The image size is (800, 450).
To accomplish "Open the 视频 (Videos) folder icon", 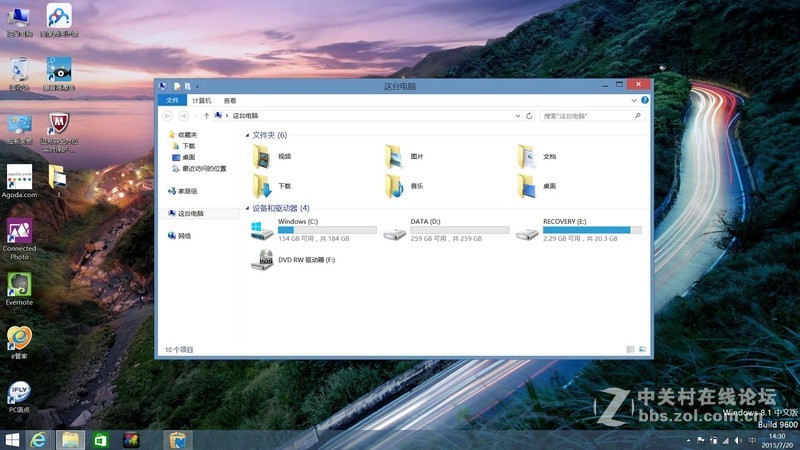I will point(262,156).
